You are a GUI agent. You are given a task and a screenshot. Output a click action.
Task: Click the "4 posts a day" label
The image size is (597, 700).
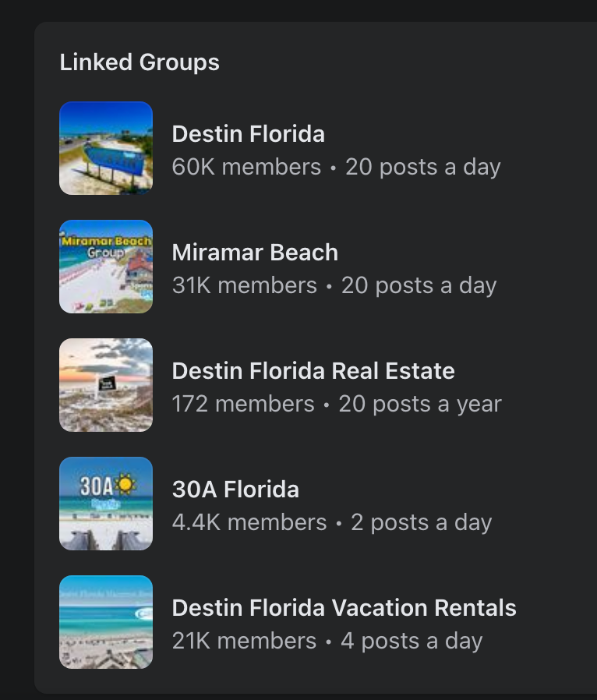point(412,641)
